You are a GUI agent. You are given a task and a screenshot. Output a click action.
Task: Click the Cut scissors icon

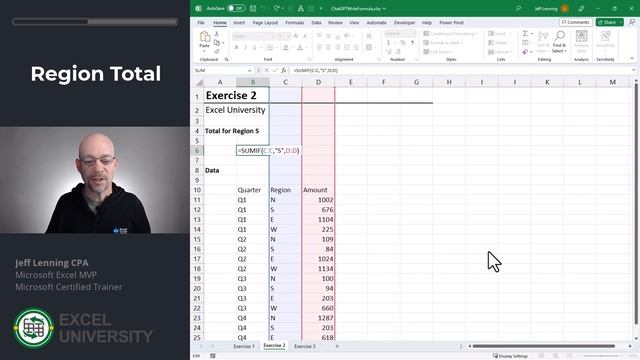(217, 34)
